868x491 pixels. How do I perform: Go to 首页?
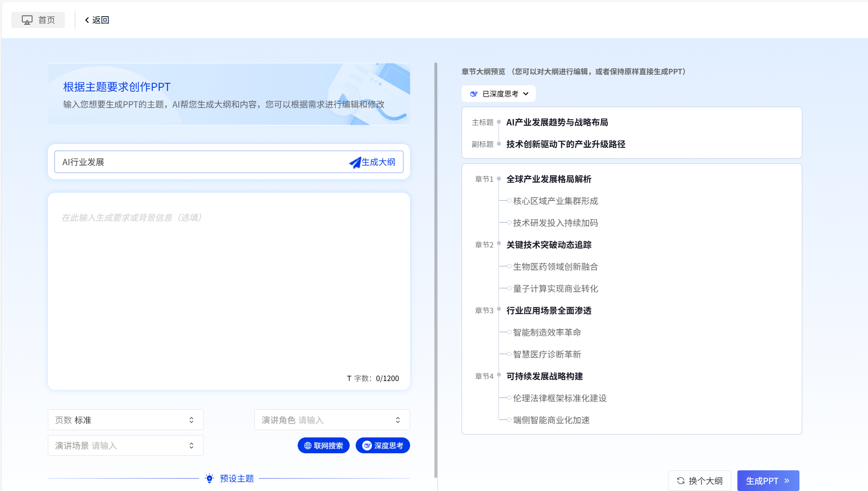click(x=38, y=19)
